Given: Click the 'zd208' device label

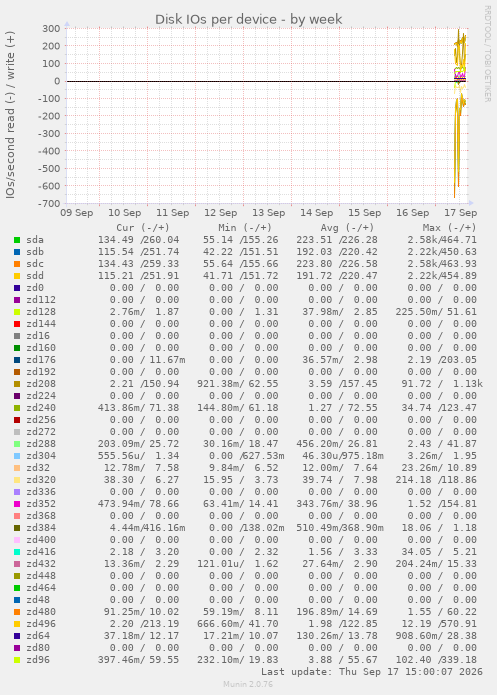Looking at the screenshot, I should point(41,383).
